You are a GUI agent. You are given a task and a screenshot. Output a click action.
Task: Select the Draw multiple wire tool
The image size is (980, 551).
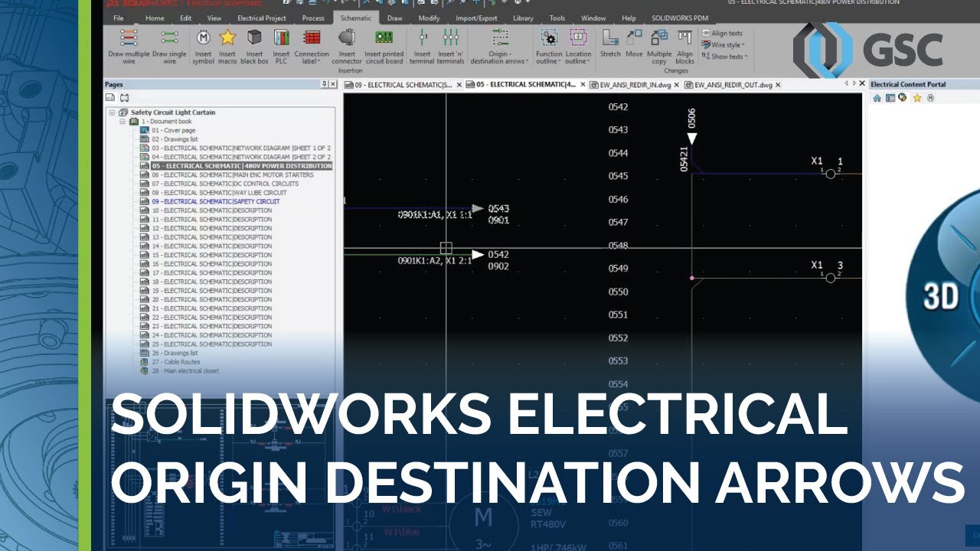click(129, 46)
